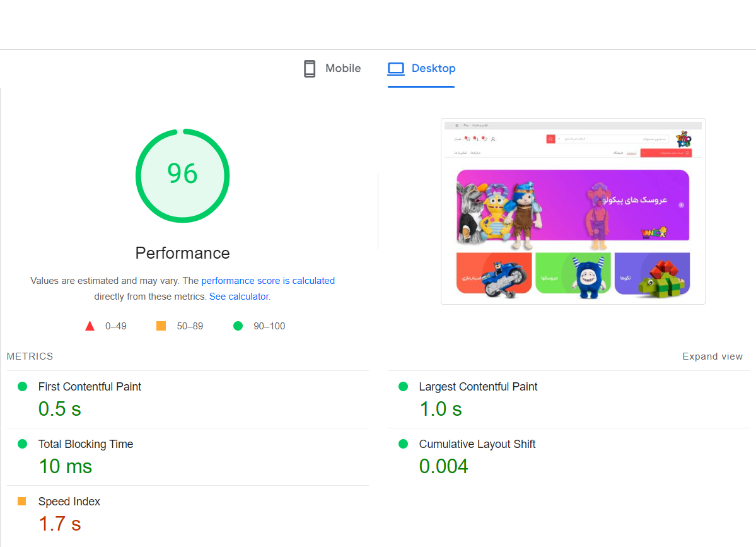The image size is (756, 547).
Task: Click the 0.5 s value
Action: pos(60,409)
